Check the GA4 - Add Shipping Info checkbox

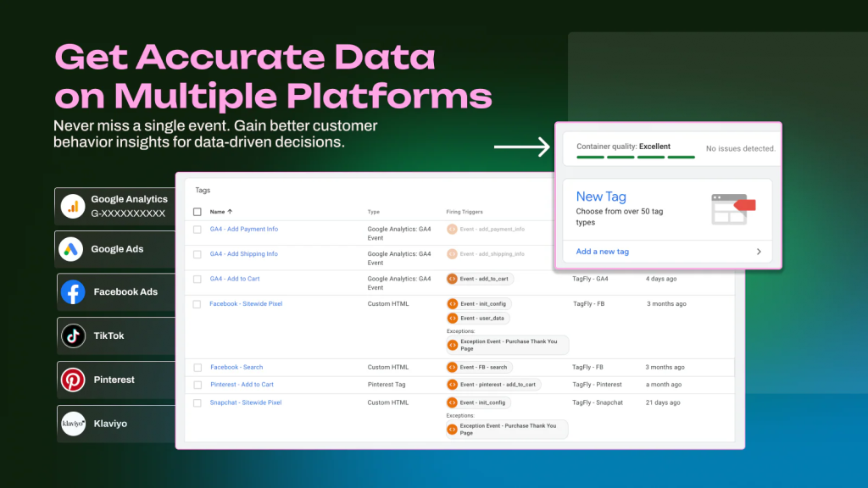click(197, 254)
